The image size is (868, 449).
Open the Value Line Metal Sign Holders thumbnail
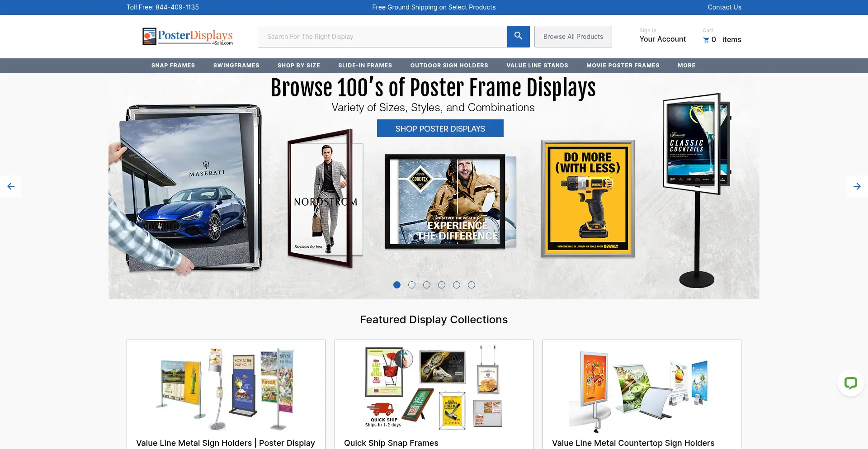click(226, 389)
